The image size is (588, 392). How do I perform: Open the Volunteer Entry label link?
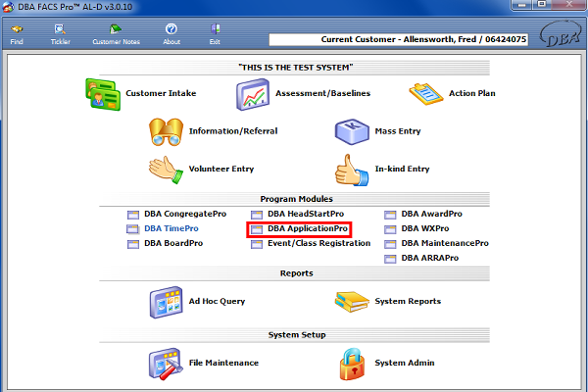(x=221, y=169)
